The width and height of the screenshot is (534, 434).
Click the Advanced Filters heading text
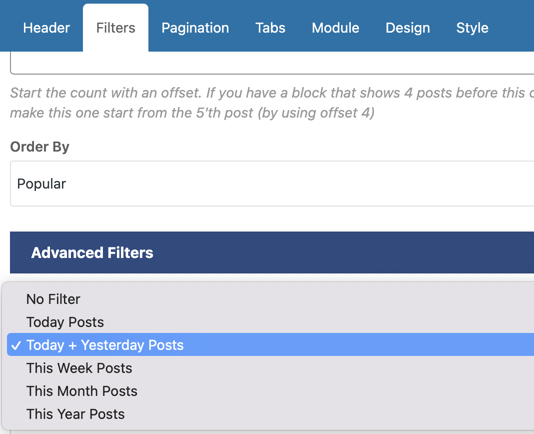tap(92, 253)
